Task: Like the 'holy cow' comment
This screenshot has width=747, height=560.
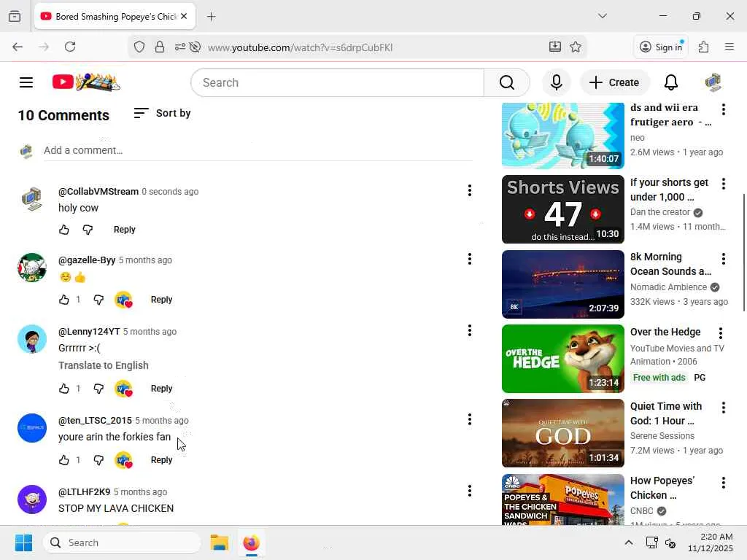Action: pos(64,230)
